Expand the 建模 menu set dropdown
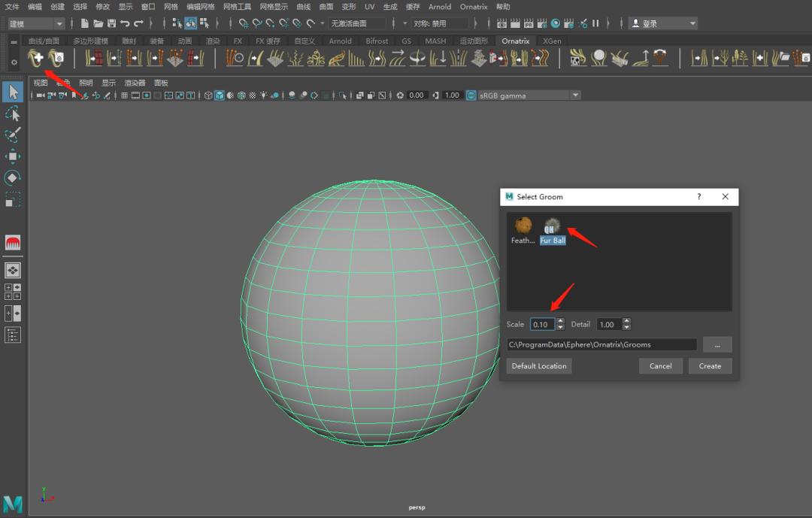Screen dimensions: 812x518 [x=59, y=24]
